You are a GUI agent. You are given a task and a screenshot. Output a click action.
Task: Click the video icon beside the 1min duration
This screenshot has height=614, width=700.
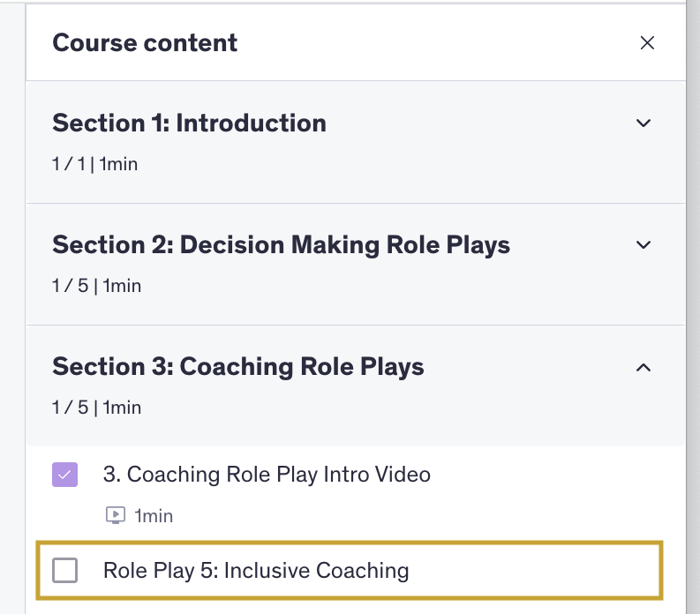(115, 515)
